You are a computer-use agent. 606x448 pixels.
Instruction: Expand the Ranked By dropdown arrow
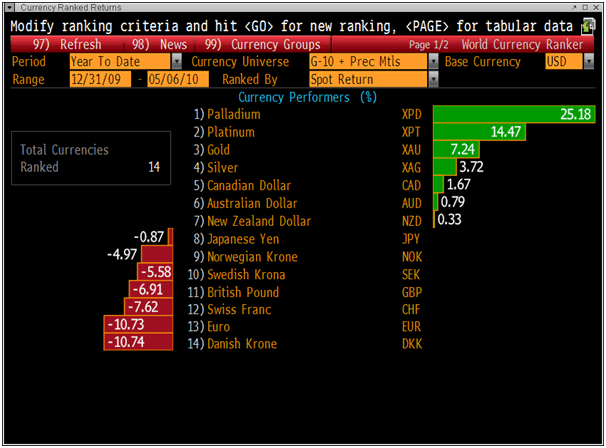tap(434, 79)
